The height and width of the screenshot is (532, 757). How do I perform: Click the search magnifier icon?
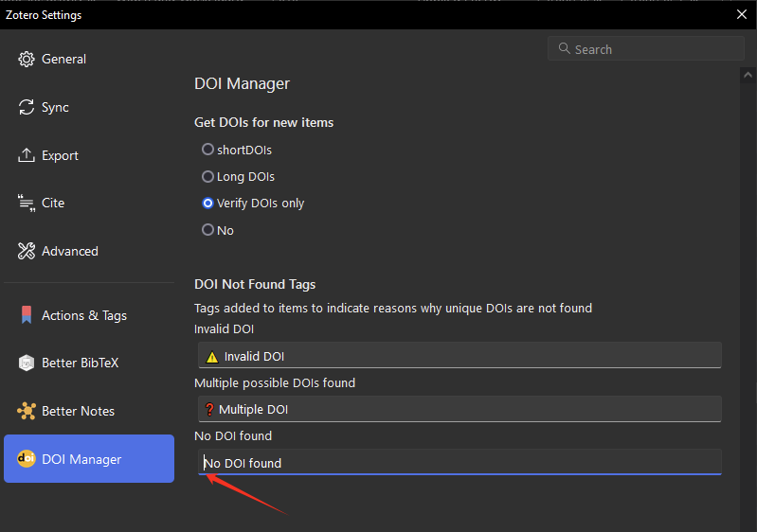point(564,48)
